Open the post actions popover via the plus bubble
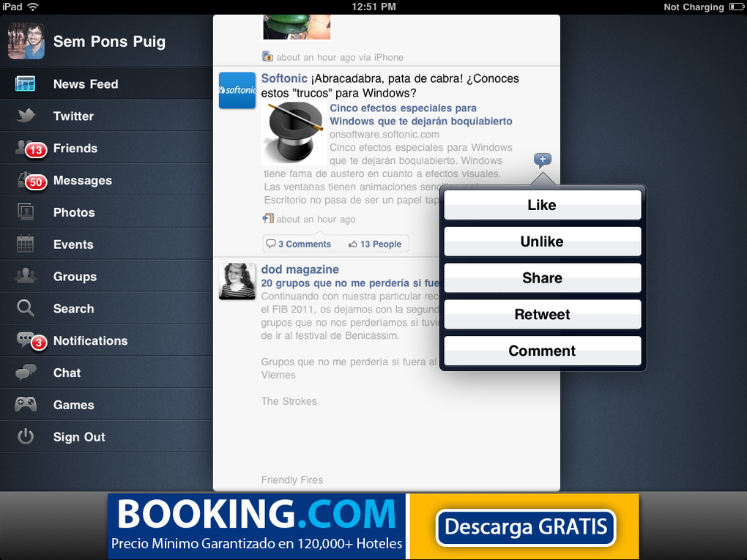747x560 pixels. click(x=542, y=159)
